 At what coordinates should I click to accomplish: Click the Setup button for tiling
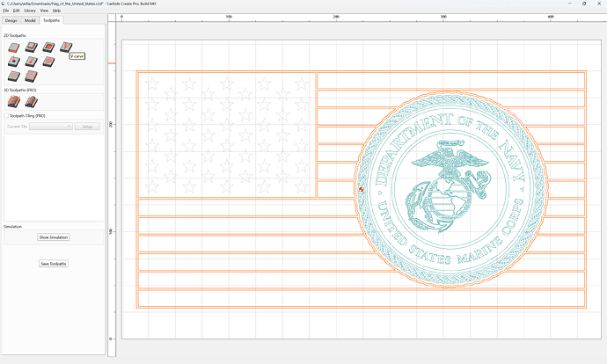tap(87, 127)
